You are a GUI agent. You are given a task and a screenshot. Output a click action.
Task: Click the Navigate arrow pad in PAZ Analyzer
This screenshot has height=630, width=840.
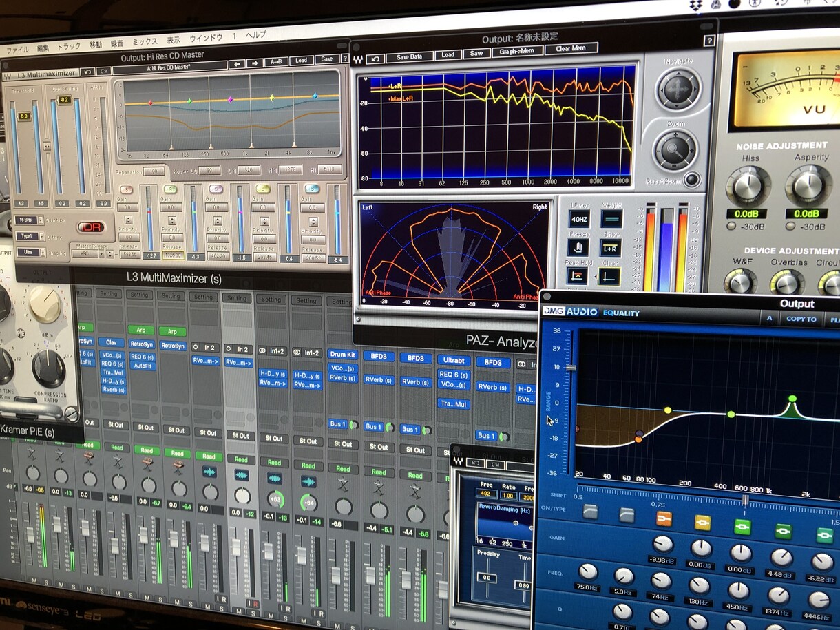coord(678,89)
